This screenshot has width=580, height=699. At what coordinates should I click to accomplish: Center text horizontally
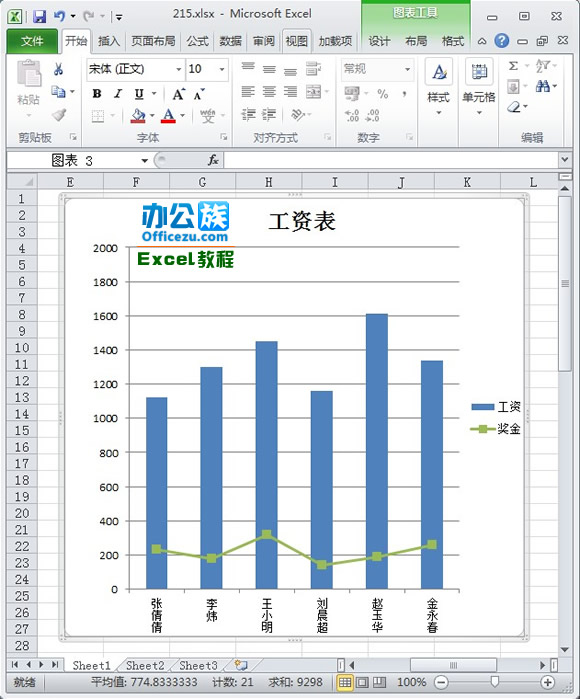(x=269, y=92)
